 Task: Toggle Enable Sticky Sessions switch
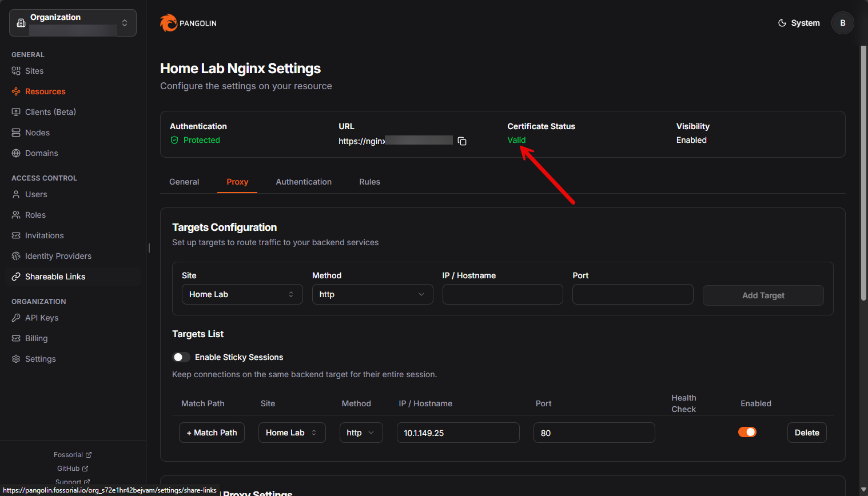181,357
